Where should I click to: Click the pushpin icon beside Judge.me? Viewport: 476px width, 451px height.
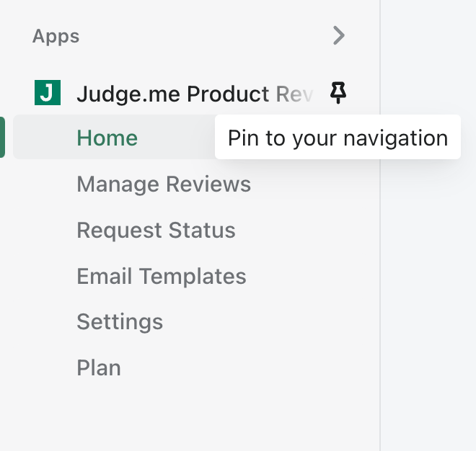point(338,93)
